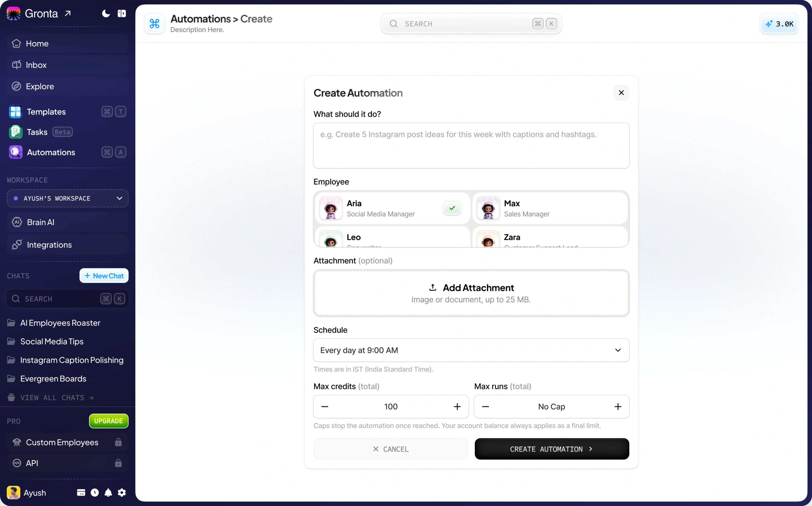
Task: Click Automations breadcrumb link
Action: point(200,19)
